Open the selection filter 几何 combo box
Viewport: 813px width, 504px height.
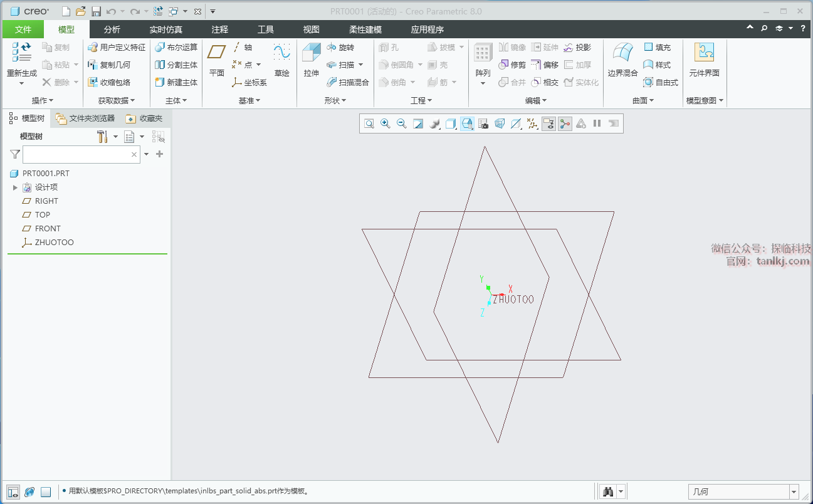[x=743, y=492]
